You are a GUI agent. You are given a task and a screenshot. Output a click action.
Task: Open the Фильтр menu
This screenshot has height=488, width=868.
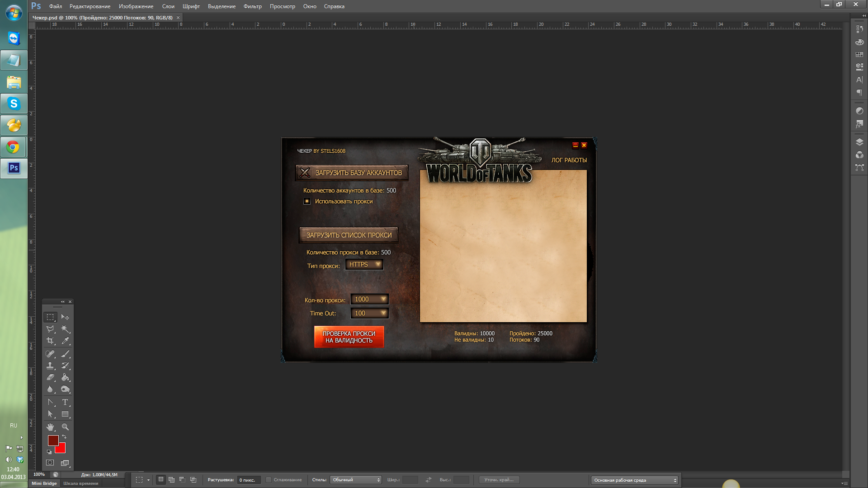253,6
